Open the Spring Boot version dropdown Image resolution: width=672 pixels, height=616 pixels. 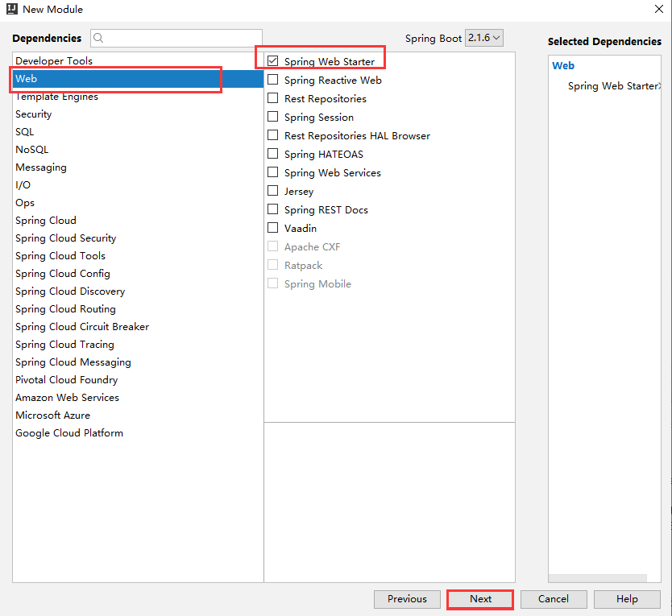tap(484, 38)
